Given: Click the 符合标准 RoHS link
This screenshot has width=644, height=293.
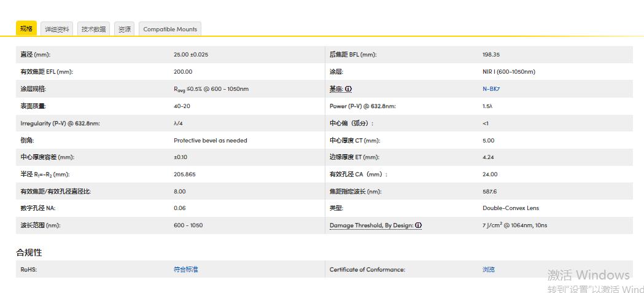Looking at the screenshot, I should [x=185, y=270].
